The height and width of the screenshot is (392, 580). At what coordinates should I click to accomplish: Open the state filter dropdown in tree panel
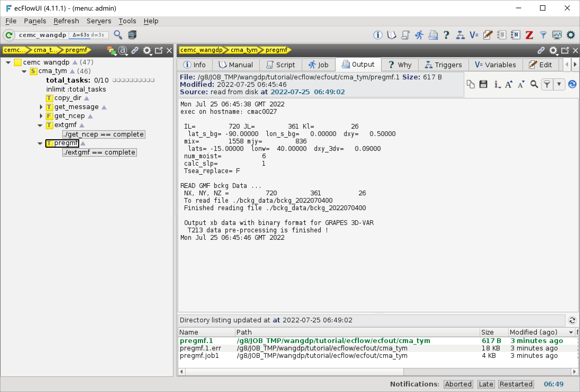tap(112, 51)
